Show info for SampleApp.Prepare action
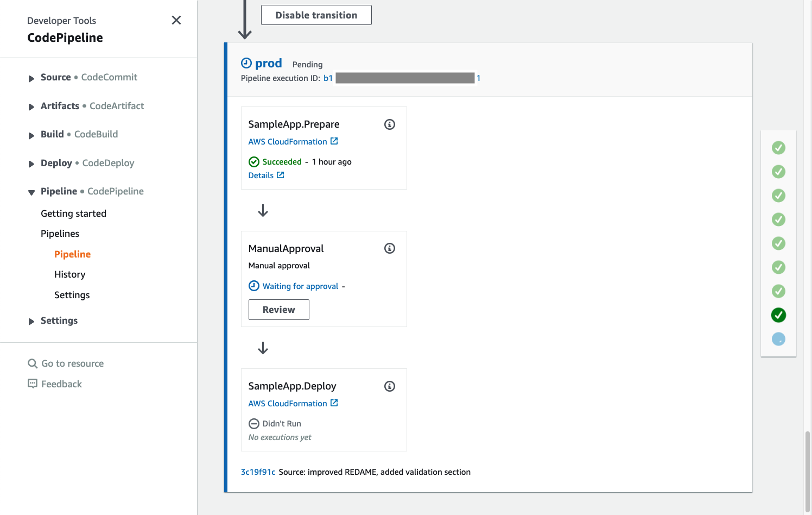This screenshot has width=812, height=515. [390, 124]
